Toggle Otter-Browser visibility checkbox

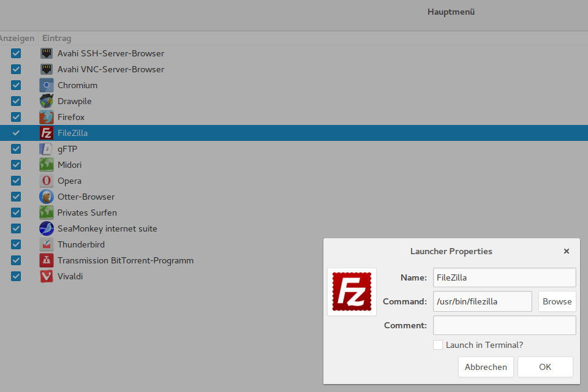pyautogui.click(x=16, y=197)
